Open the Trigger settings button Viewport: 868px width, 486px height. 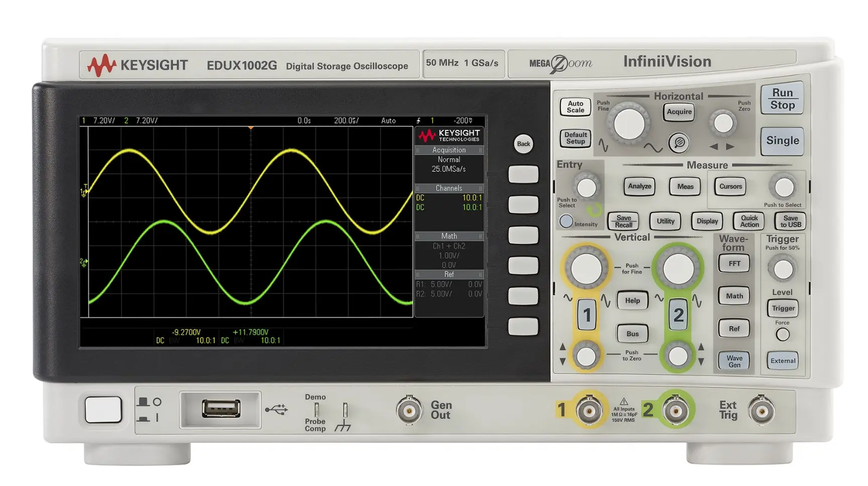click(x=783, y=308)
